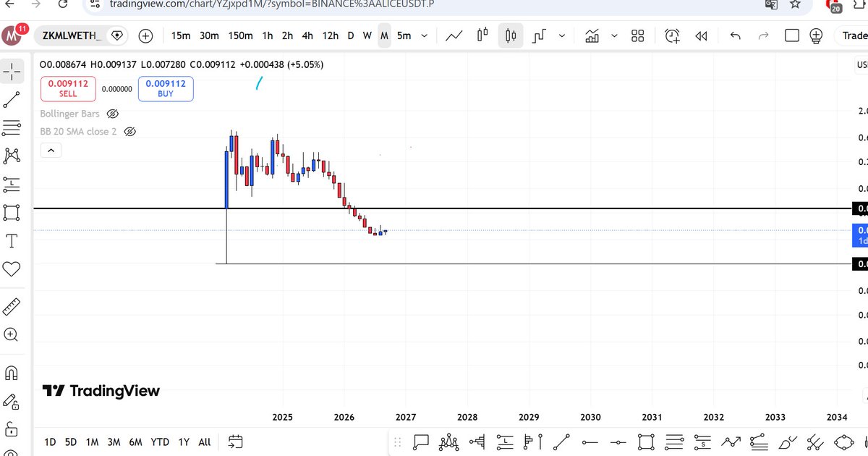Toggle lock all drawings
This screenshot has width=868, height=456.
[11, 428]
